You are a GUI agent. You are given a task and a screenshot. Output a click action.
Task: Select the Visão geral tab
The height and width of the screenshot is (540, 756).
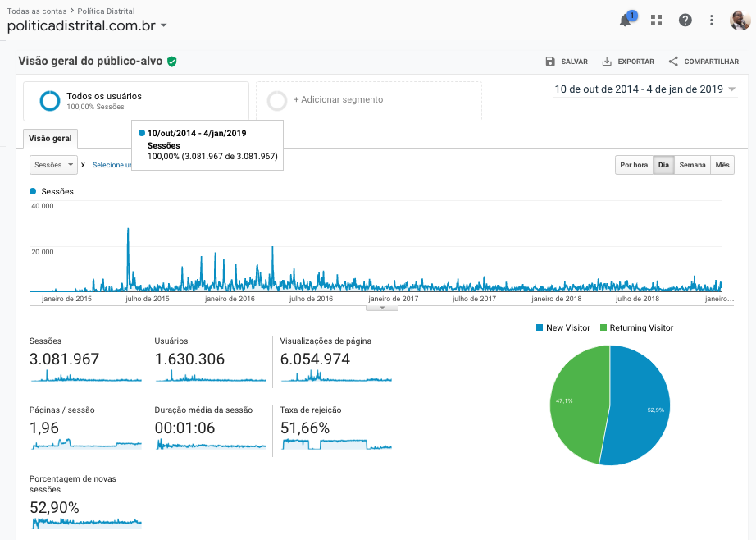click(x=51, y=138)
